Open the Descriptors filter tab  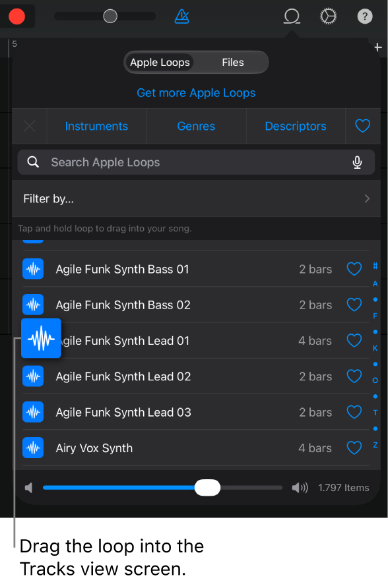pyautogui.click(x=296, y=126)
